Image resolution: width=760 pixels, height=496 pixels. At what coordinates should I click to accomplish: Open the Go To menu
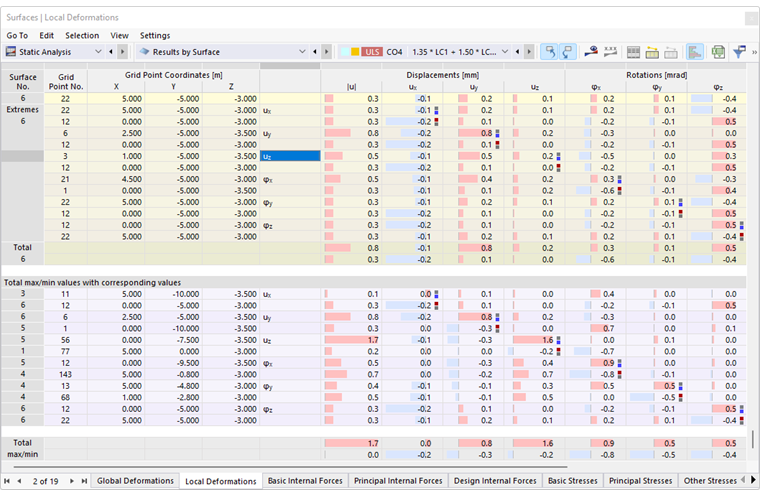pos(17,35)
